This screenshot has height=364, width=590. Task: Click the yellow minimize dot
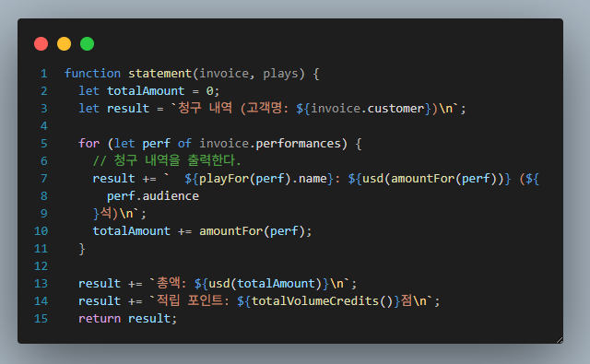click(x=64, y=43)
